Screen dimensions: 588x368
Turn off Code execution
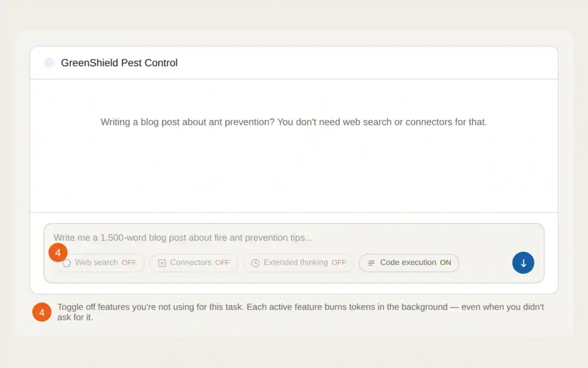pos(409,263)
